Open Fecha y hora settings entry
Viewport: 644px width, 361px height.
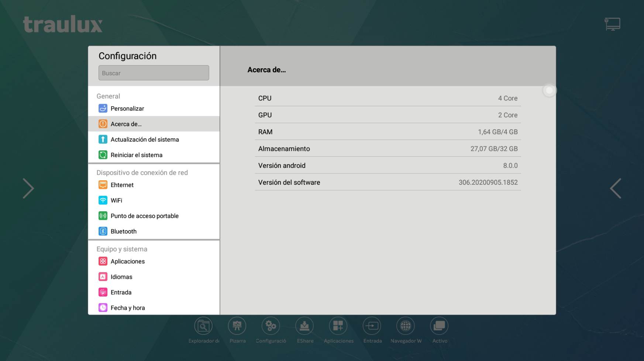pyautogui.click(x=154, y=308)
